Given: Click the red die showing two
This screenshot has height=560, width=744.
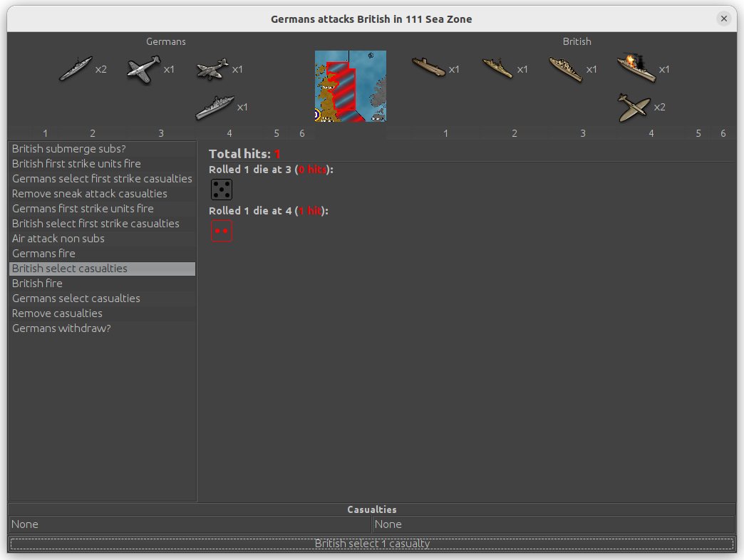Looking at the screenshot, I should pos(222,232).
